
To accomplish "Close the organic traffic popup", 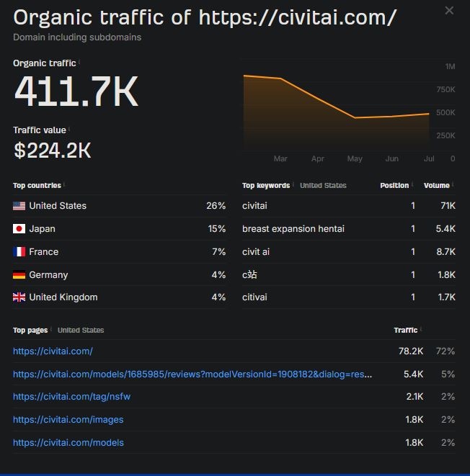I will [449, 11].
